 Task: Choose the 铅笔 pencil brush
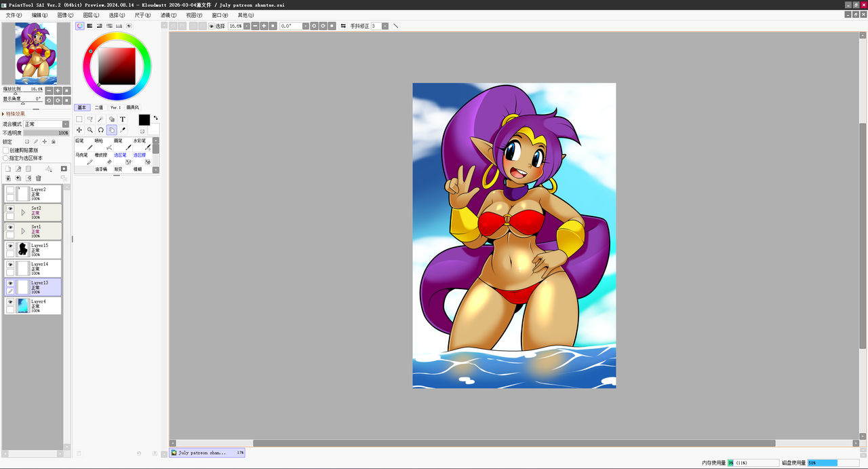(84, 145)
